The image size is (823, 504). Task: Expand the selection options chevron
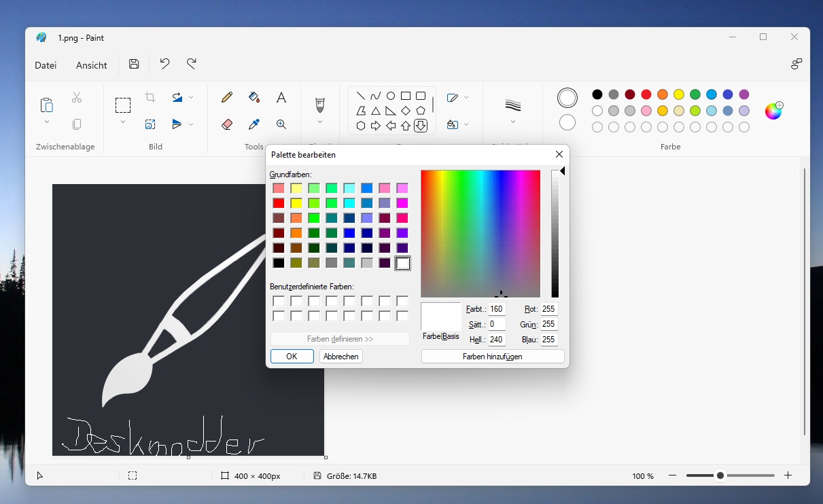tap(123, 122)
